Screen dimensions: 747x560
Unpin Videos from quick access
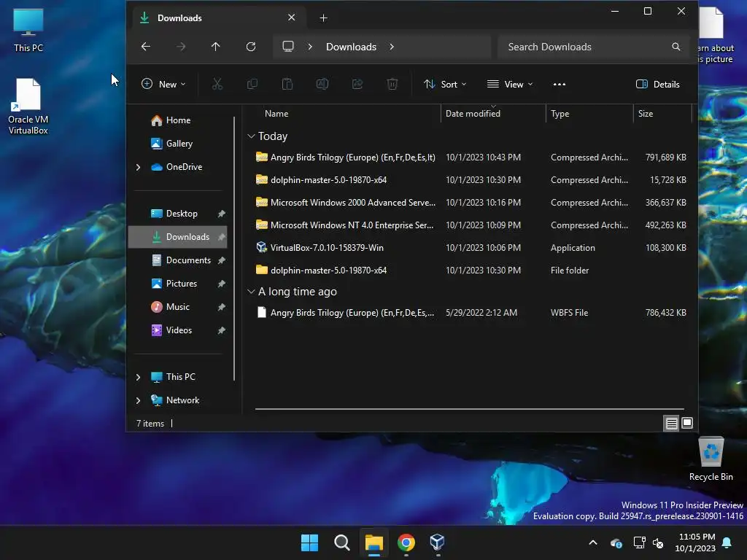click(x=222, y=330)
